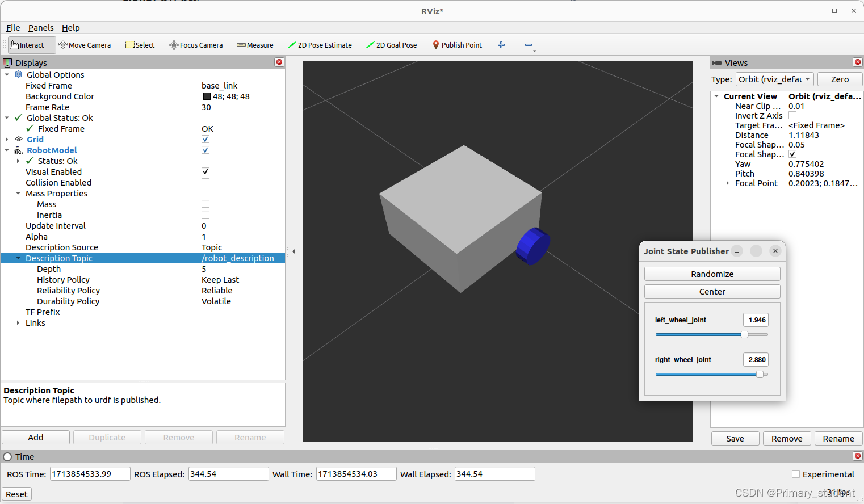The image size is (864, 504).
Task: Click the Background Color swatch
Action: click(x=207, y=96)
